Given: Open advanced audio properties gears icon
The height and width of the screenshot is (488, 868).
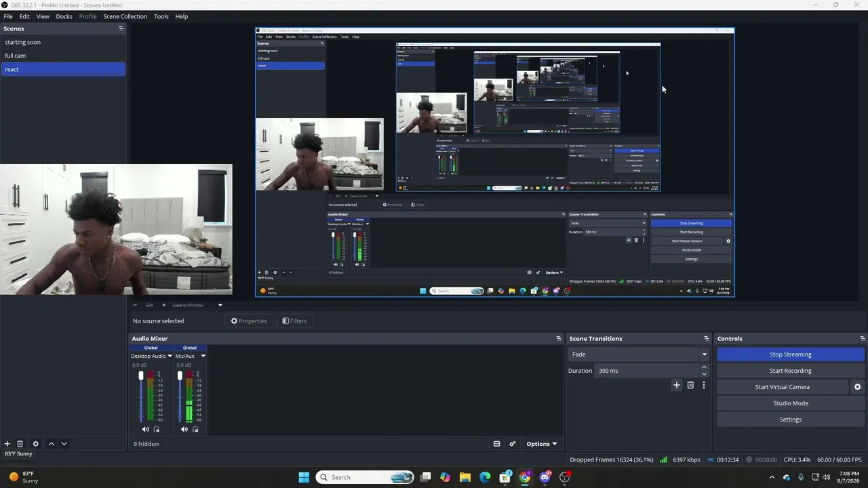Looking at the screenshot, I should click(513, 444).
